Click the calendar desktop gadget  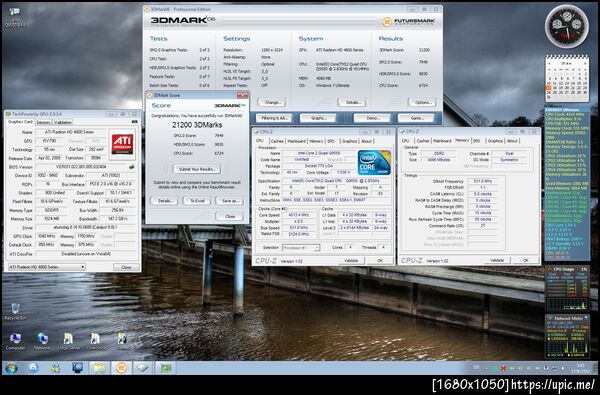coord(567,78)
